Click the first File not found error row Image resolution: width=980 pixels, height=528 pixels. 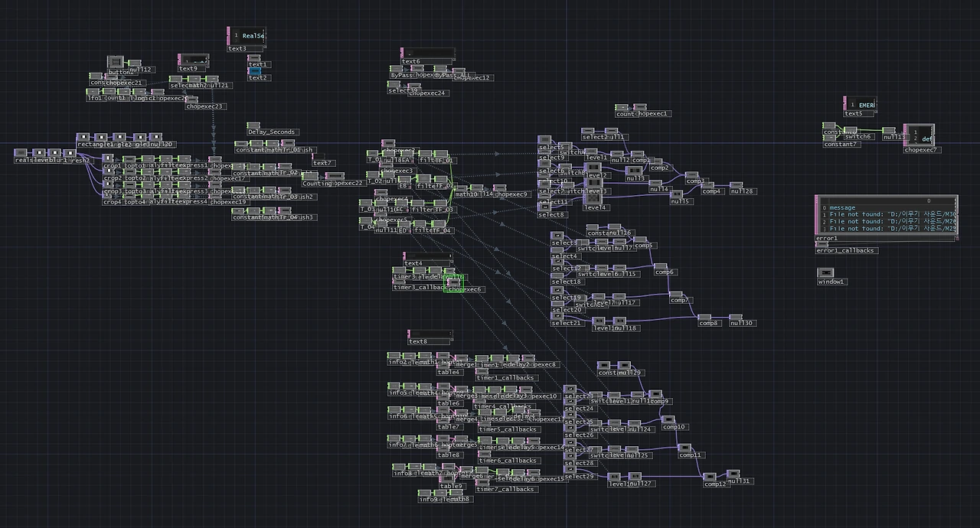[x=880, y=214]
